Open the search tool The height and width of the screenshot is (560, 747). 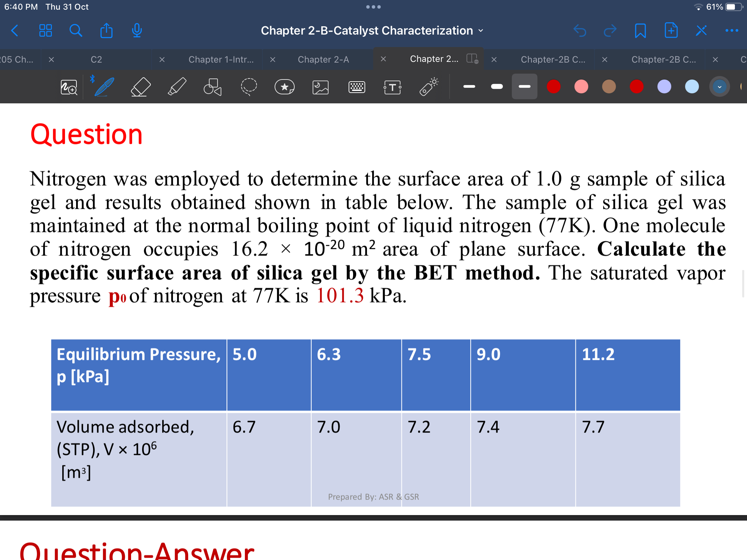(x=76, y=31)
